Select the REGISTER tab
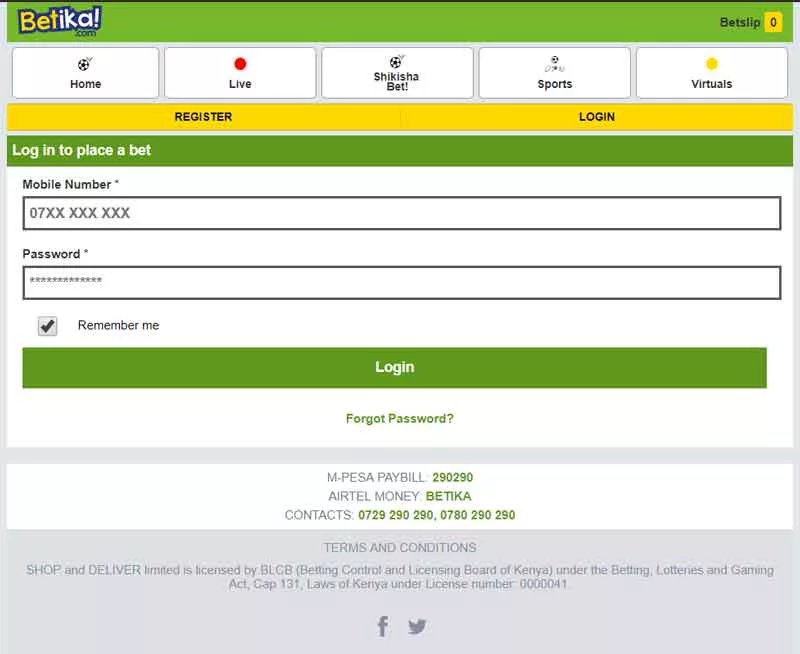 [x=204, y=117]
